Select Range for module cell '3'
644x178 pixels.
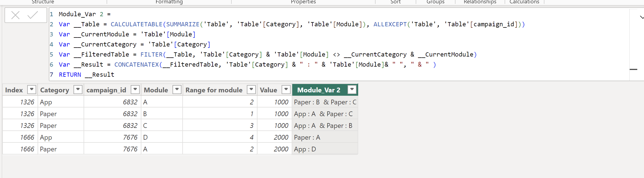pyautogui.click(x=220, y=126)
